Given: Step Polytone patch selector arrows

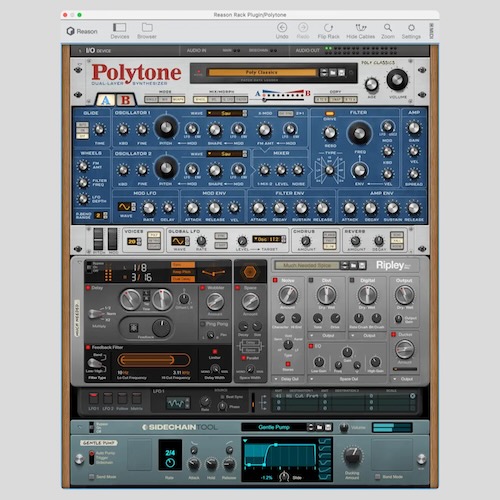Looking at the screenshot, I should coord(323,72).
